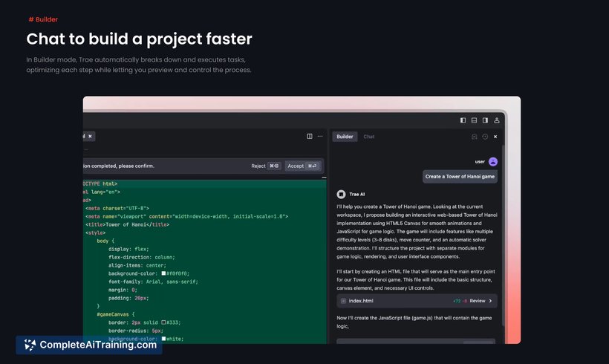Open the editor more actions ellipsis
The image size is (609, 364).
[320, 137]
